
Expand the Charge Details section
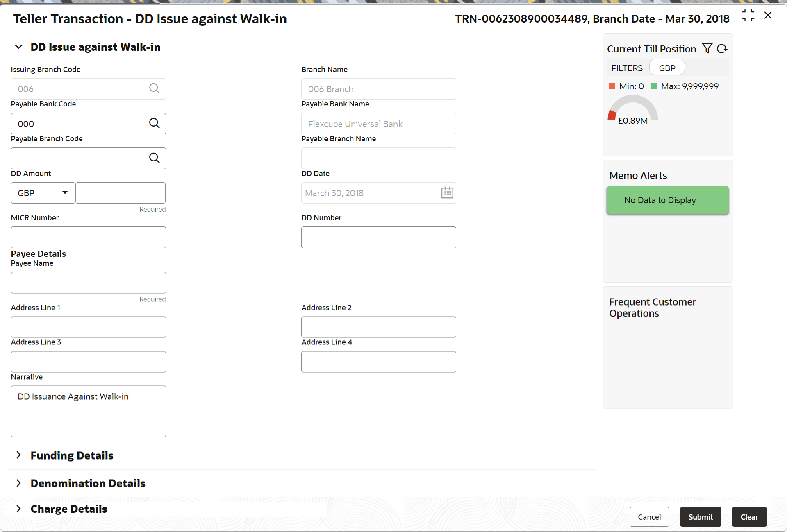point(18,509)
